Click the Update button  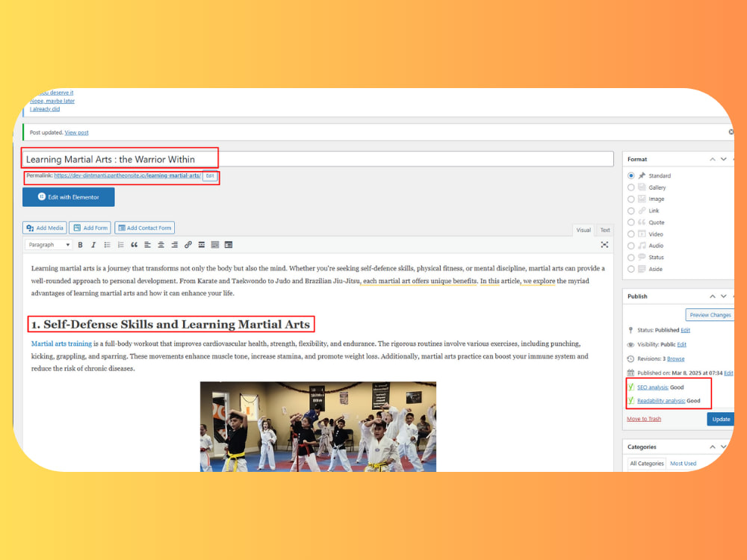click(721, 419)
